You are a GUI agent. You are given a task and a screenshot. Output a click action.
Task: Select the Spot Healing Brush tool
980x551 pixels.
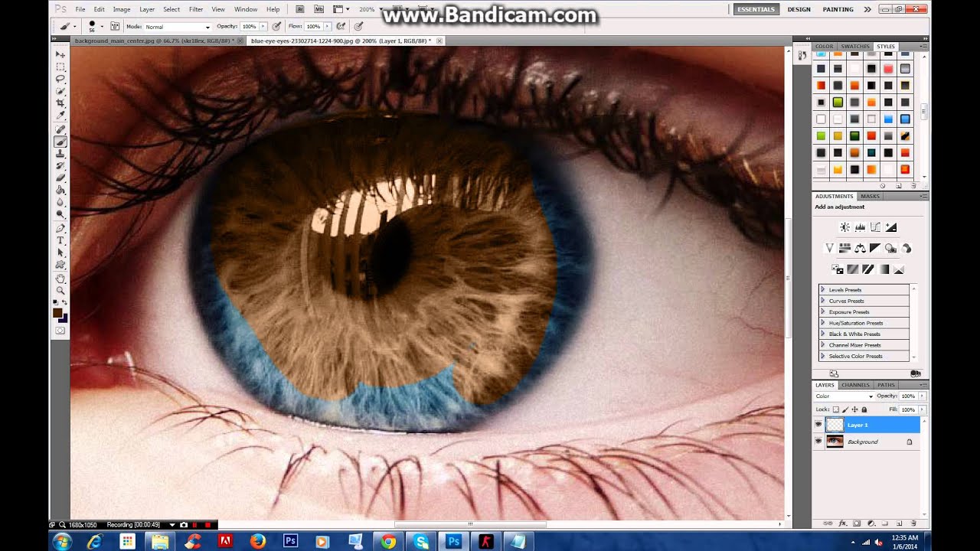pyautogui.click(x=60, y=129)
